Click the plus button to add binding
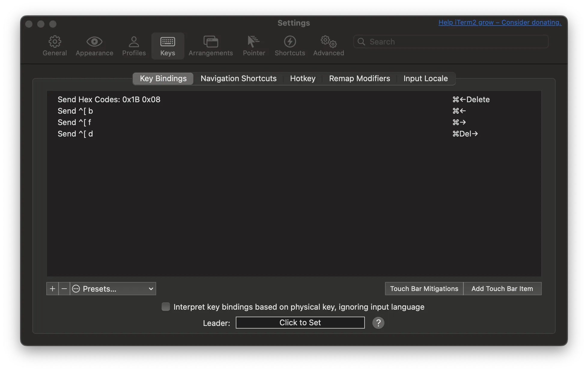Image resolution: width=588 pixels, height=371 pixels. click(x=52, y=289)
